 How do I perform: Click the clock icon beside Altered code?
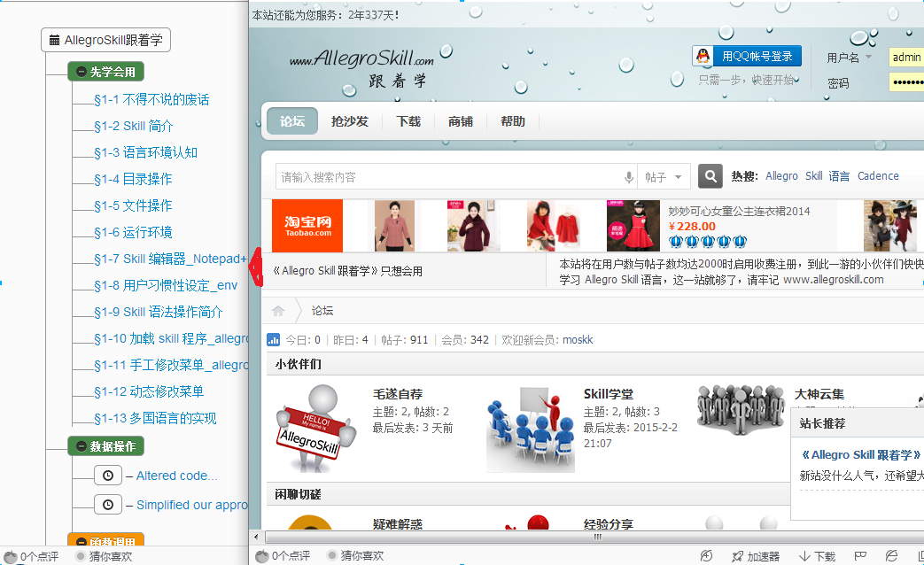point(108,476)
